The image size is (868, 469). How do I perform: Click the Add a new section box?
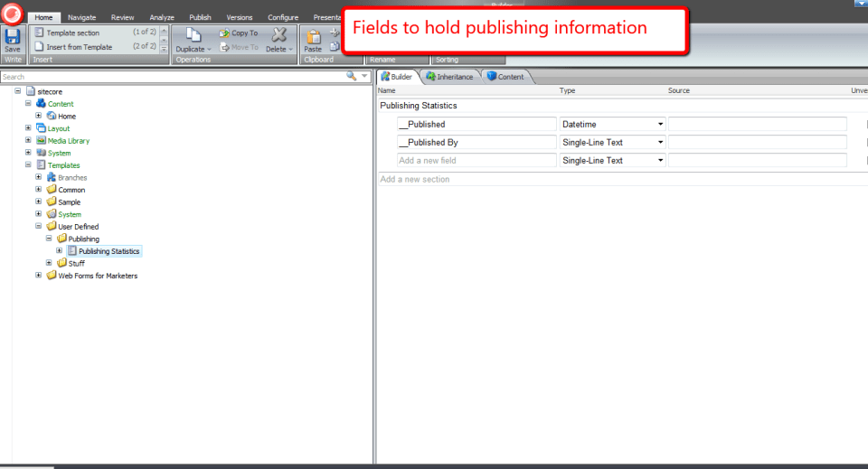[623, 179]
